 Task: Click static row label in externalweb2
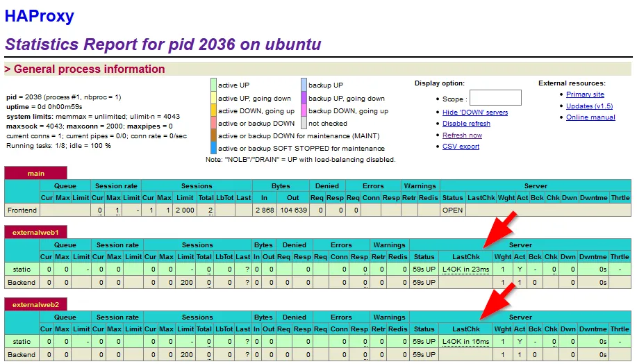22,342
